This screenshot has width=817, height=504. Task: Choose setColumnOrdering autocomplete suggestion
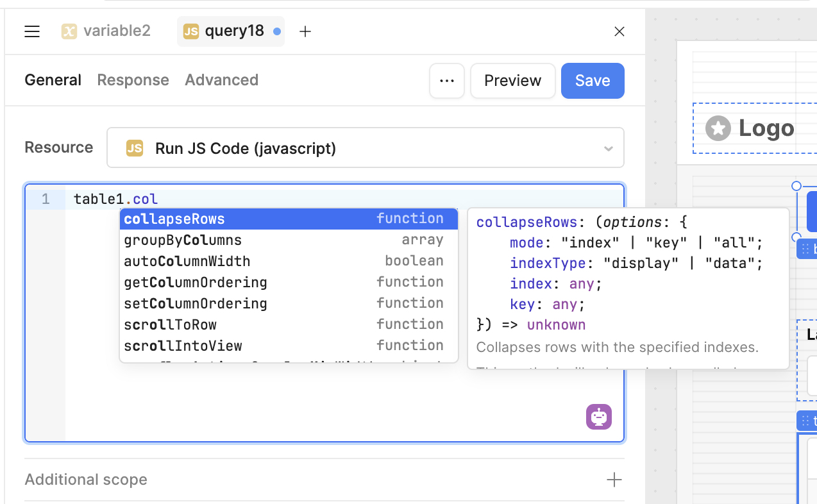coord(289,303)
